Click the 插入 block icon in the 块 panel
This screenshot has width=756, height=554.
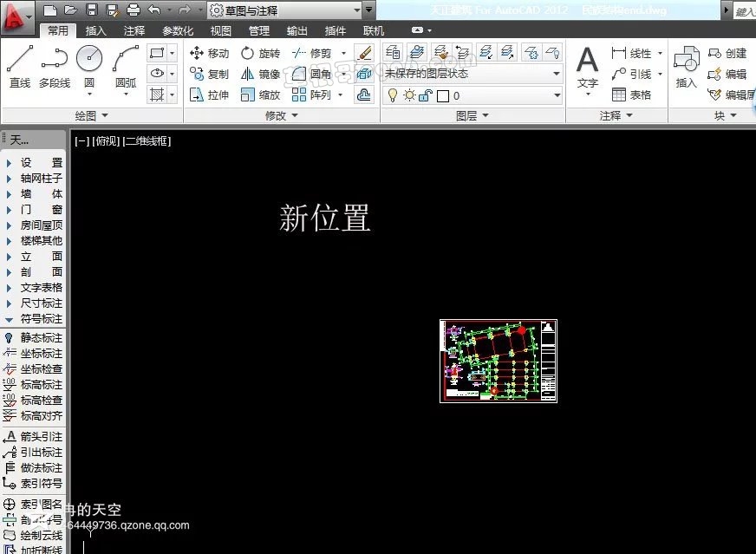tap(687, 68)
